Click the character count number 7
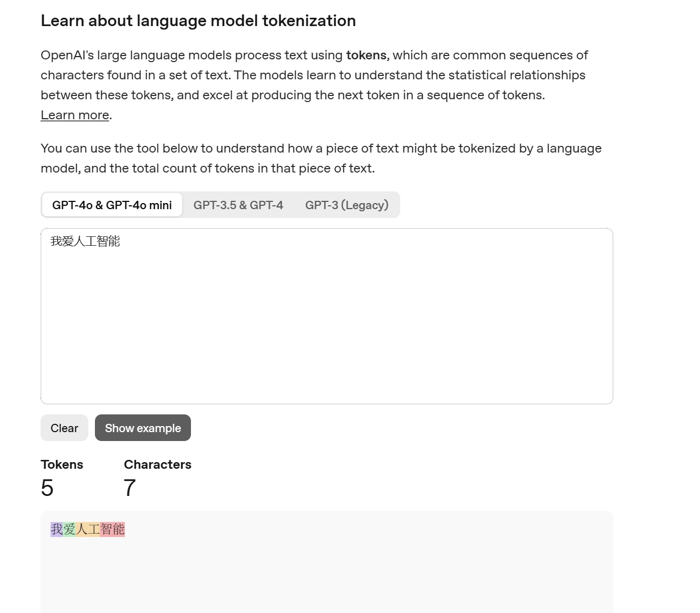Image resolution: width=700 pixels, height=613 pixels. 130,488
